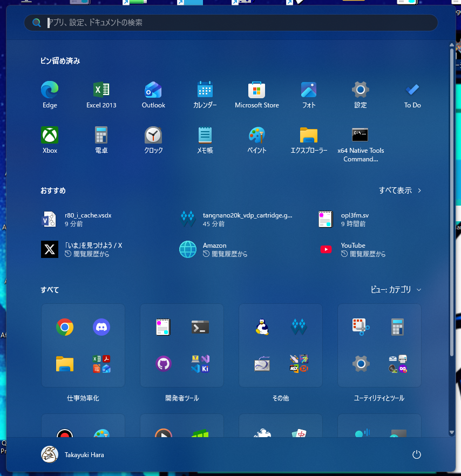Click the search box for apps and documents

(231, 23)
